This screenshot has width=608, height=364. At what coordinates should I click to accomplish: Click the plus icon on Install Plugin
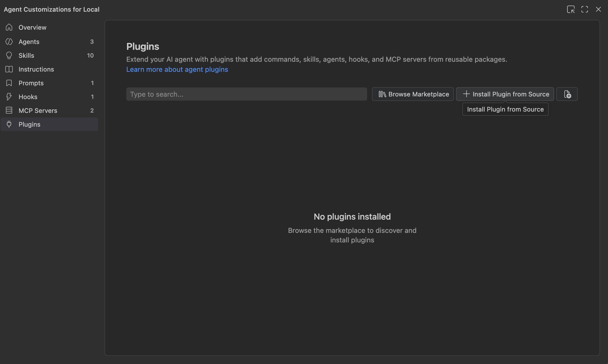[x=466, y=94]
